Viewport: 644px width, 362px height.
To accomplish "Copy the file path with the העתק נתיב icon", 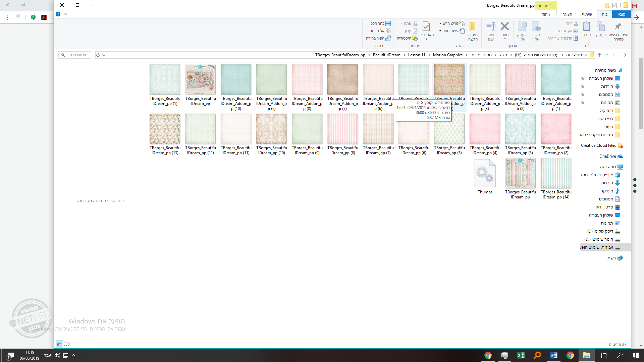I will coord(570,31).
